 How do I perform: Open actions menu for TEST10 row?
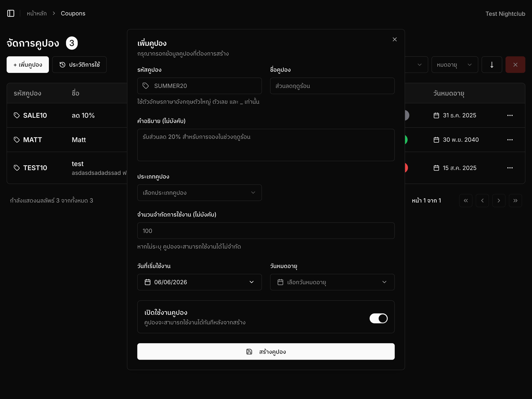(x=510, y=168)
